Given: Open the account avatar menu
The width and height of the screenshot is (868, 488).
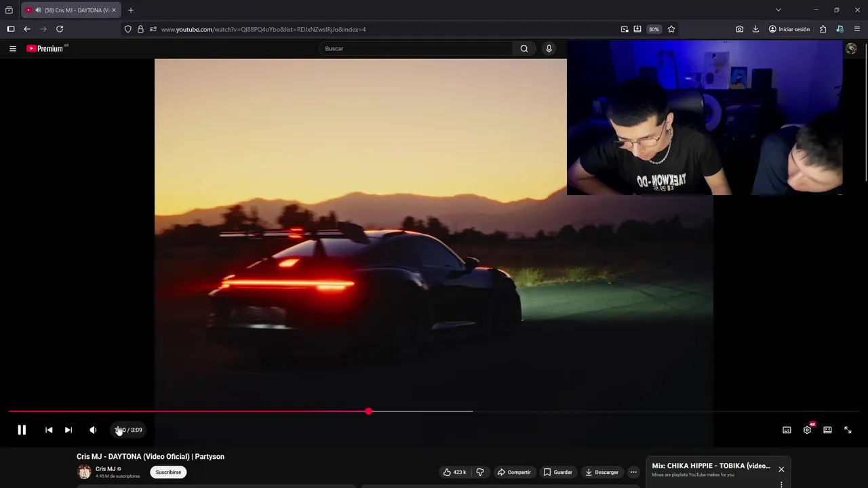Looking at the screenshot, I should [x=851, y=48].
